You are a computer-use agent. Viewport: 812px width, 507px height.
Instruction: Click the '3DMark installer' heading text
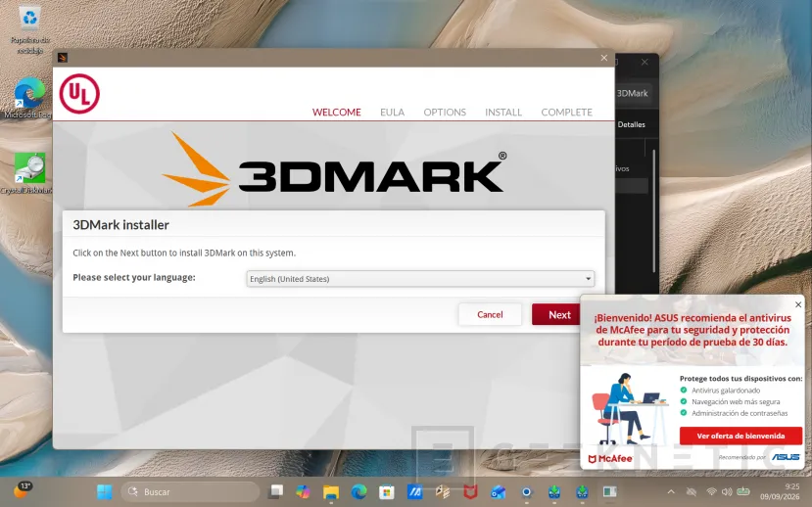point(120,225)
